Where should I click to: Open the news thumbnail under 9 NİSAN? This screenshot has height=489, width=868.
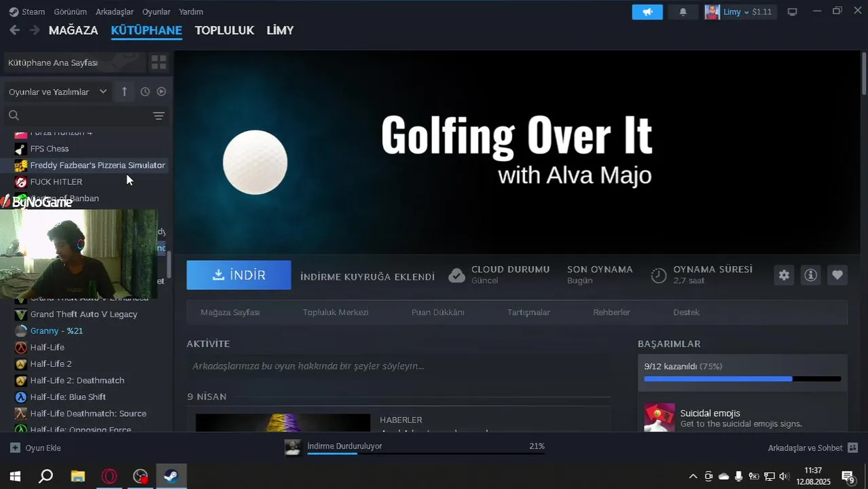283,422
